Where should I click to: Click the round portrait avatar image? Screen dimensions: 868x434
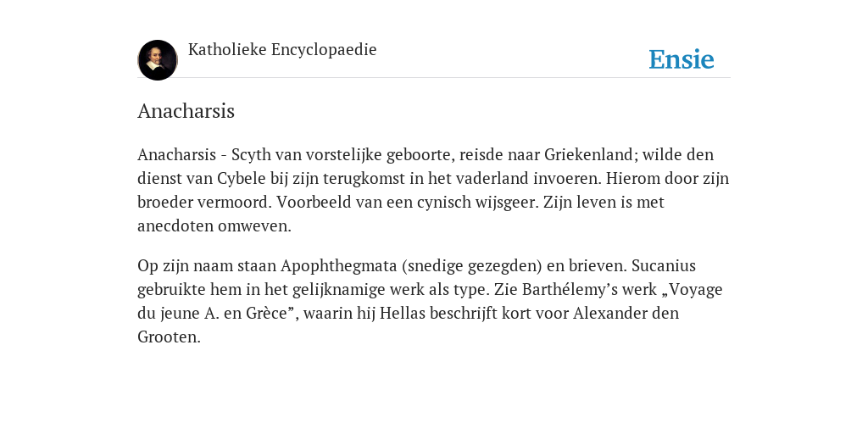tap(157, 60)
